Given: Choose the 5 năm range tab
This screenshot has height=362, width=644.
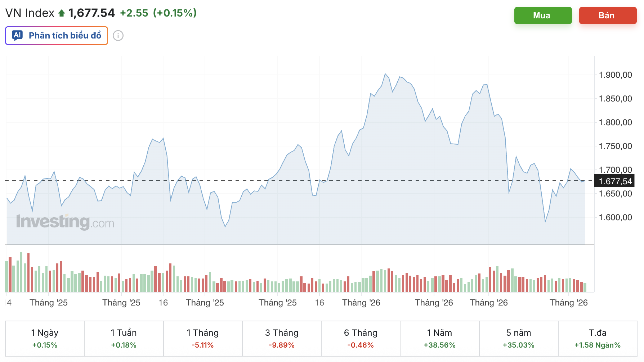Looking at the screenshot, I should click(519, 338).
